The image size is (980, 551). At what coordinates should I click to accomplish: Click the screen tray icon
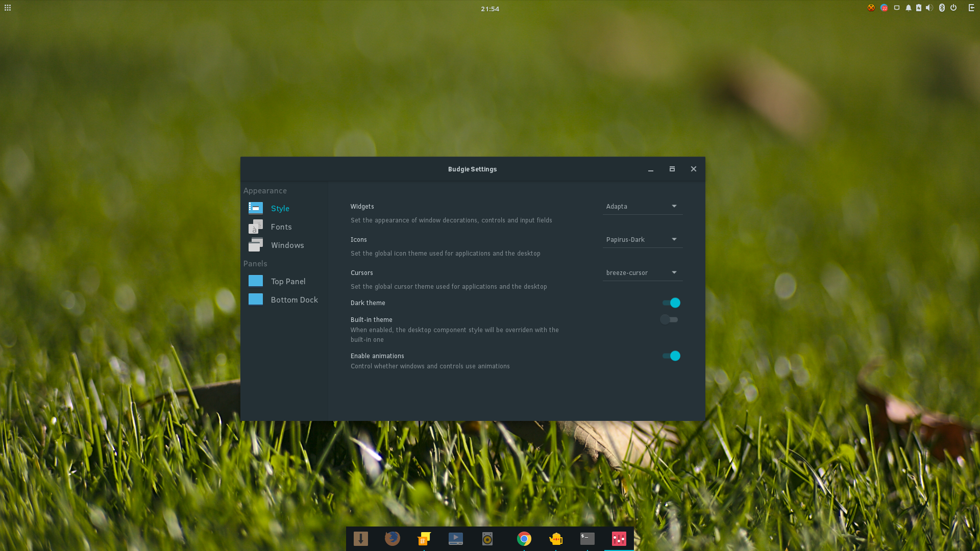coord(897,8)
